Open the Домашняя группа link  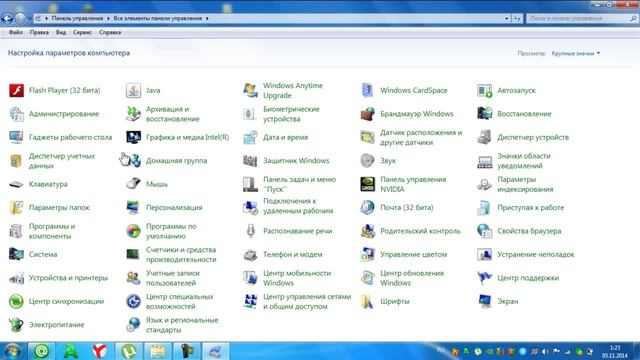(176, 161)
